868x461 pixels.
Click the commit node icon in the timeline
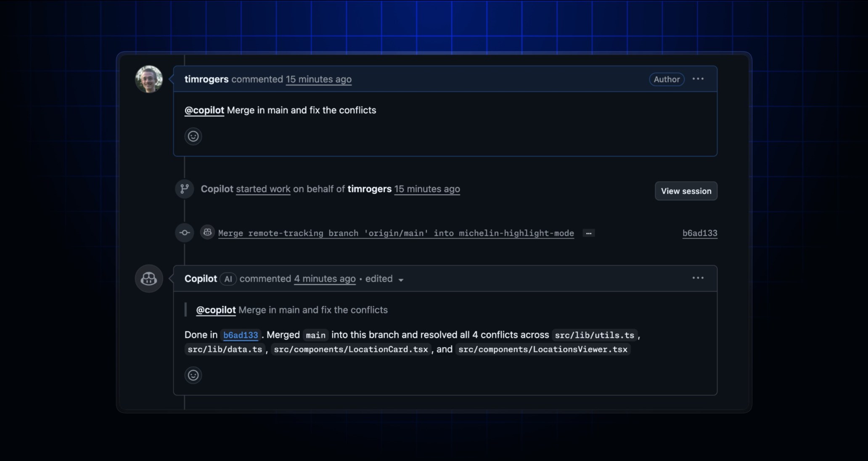point(184,232)
